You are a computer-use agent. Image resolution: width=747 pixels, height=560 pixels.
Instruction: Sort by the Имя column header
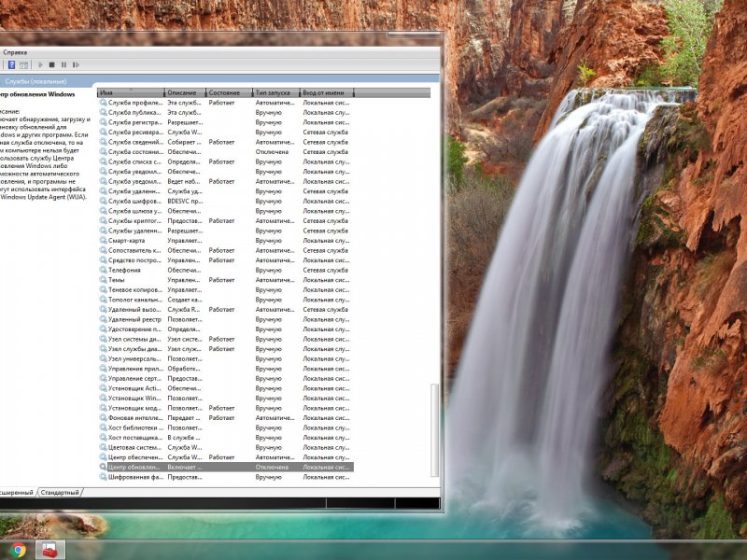tap(131, 92)
